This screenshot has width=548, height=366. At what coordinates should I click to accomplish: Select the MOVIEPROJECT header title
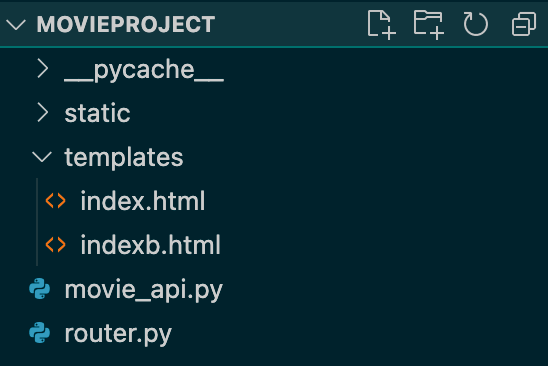[126, 24]
